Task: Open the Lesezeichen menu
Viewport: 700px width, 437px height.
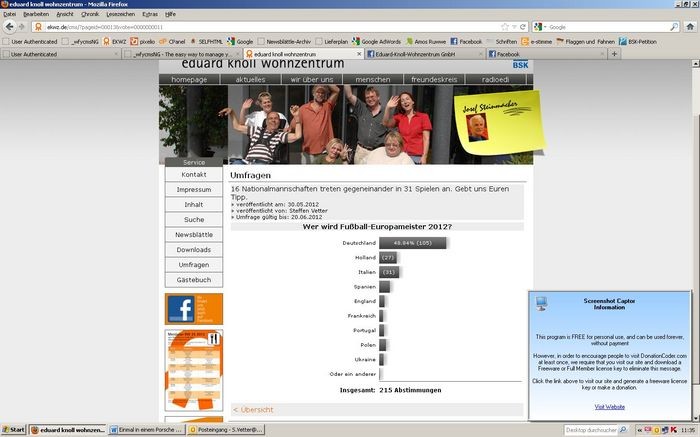Action: (122, 15)
